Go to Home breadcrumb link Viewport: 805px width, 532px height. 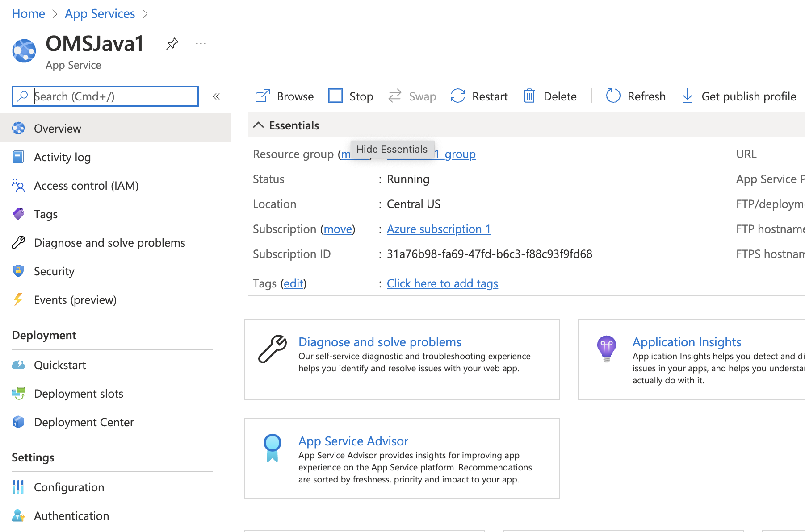[28, 14]
